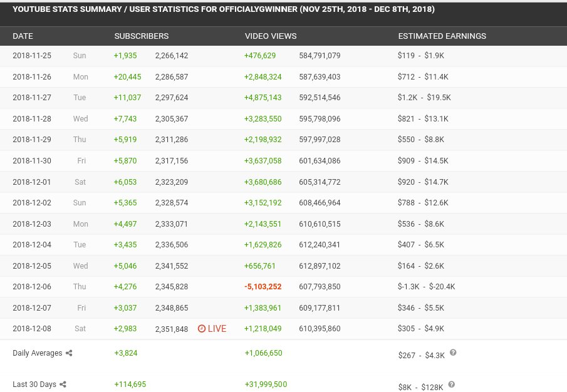The width and height of the screenshot is (567, 392).
Task: Select subscriber total 2,333,071
Action: (x=172, y=224)
